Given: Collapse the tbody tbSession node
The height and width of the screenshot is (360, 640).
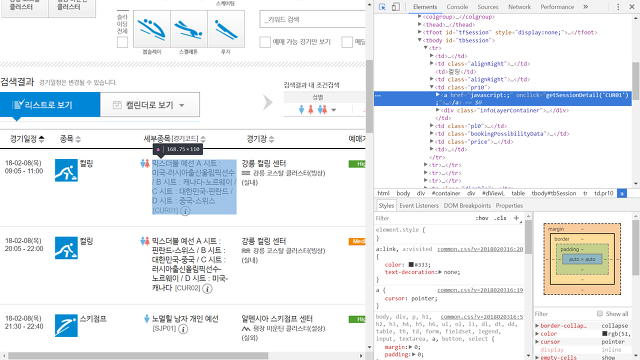Looking at the screenshot, I should [x=420, y=40].
